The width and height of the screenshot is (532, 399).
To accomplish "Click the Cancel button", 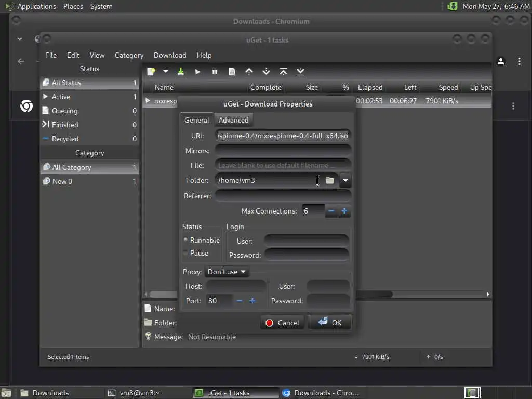I will click(x=282, y=323).
